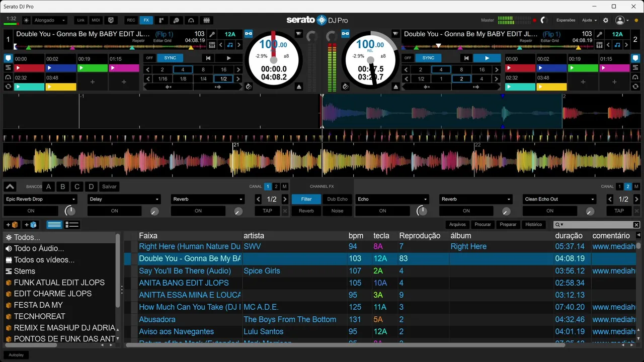The width and height of the screenshot is (644, 362).
Task: Open the Clean Echo Out effect dropdown
Action: [559, 199]
